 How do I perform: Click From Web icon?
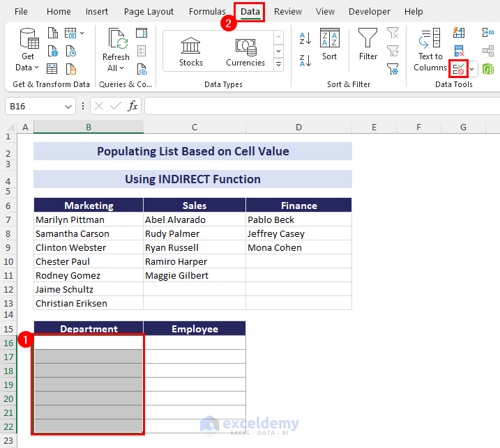click(x=52, y=51)
